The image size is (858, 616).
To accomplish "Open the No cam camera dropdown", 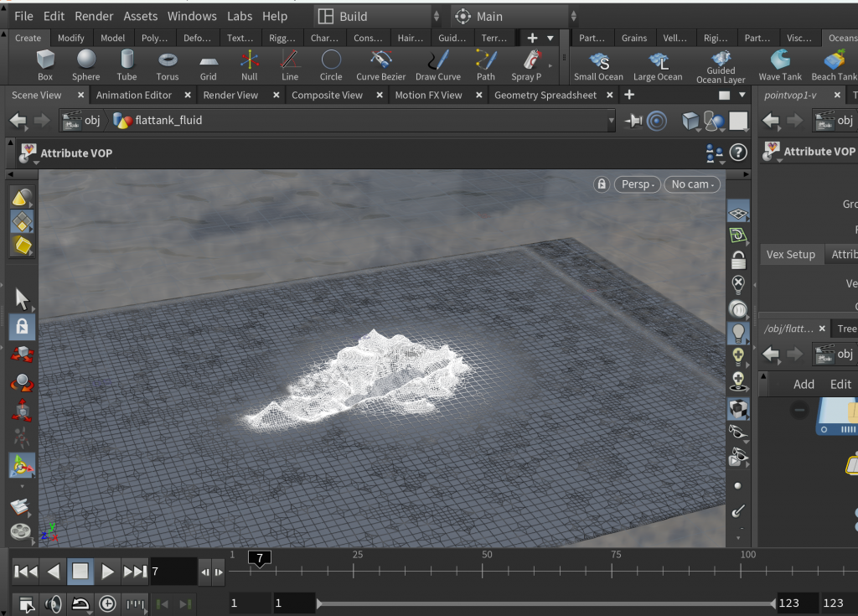I will (692, 184).
